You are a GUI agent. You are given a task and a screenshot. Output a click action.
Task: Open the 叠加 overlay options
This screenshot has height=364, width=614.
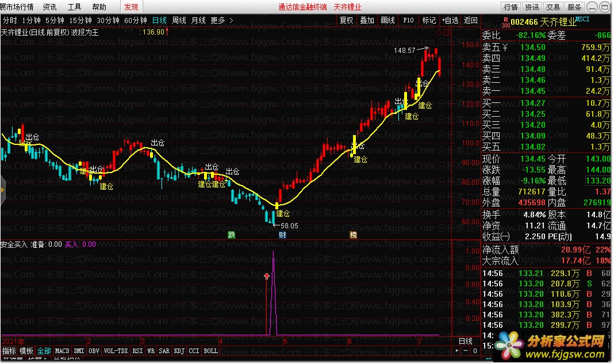tap(367, 20)
